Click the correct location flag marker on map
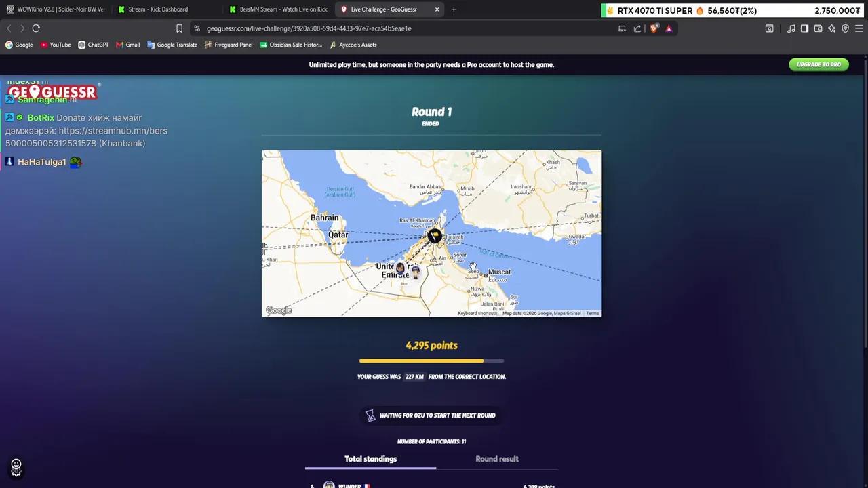Image resolution: width=868 pixels, height=488 pixels. (x=435, y=235)
